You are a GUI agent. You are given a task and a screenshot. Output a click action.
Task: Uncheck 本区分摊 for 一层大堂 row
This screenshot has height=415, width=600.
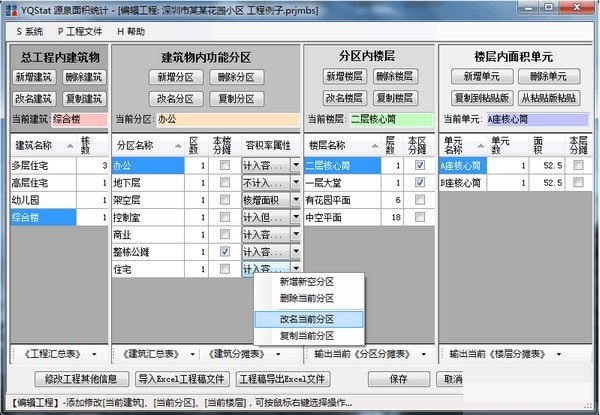click(x=420, y=182)
